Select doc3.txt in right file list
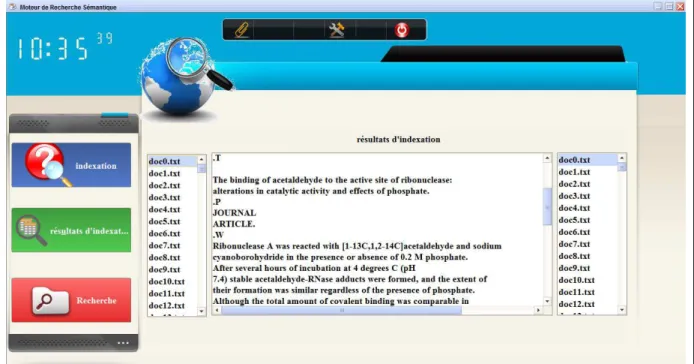 click(x=587, y=196)
